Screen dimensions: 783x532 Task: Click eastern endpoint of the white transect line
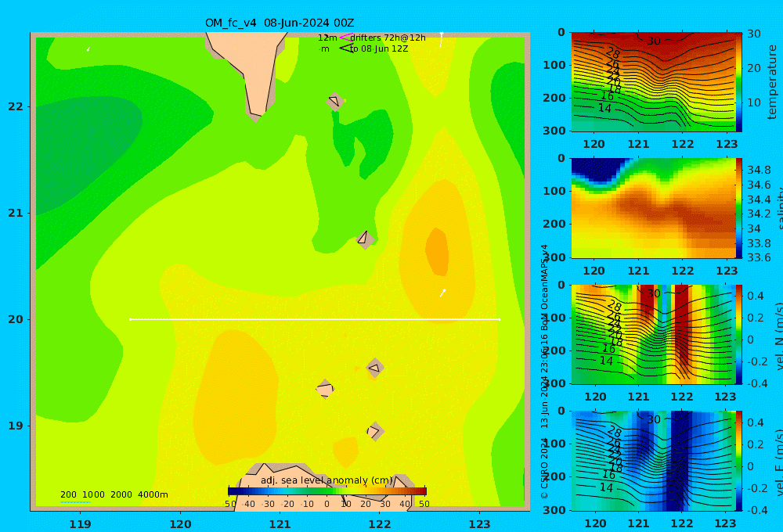point(499,319)
